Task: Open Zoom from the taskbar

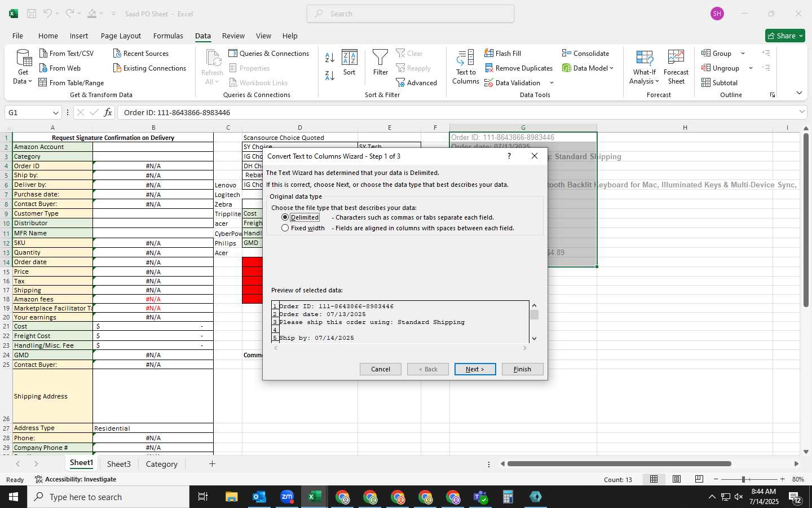Action: click(287, 497)
